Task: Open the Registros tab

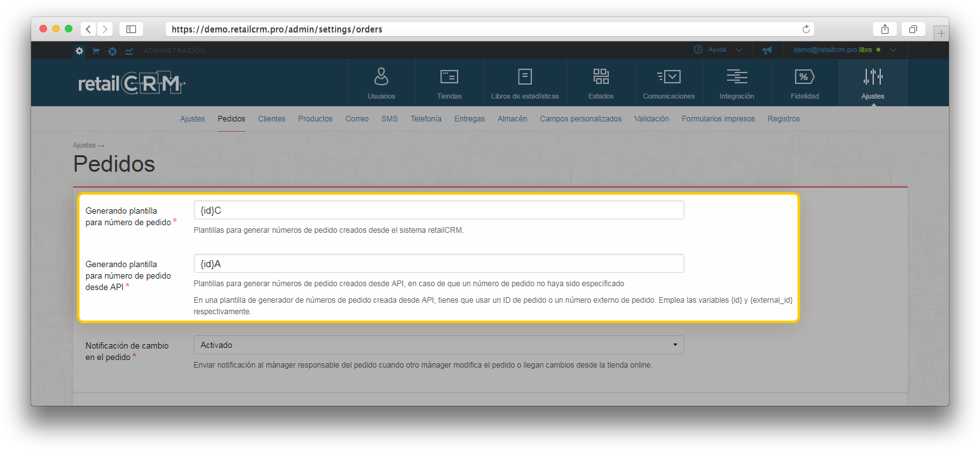Action: point(784,119)
